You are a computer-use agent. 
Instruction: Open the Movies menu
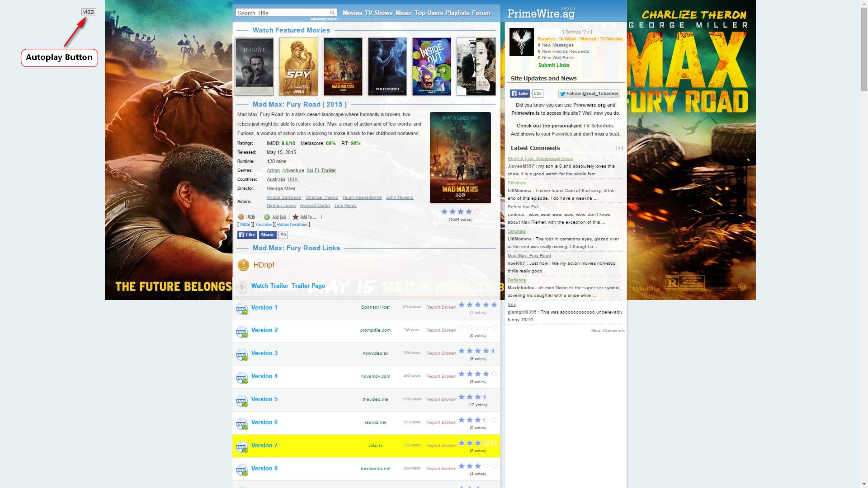coord(352,13)
